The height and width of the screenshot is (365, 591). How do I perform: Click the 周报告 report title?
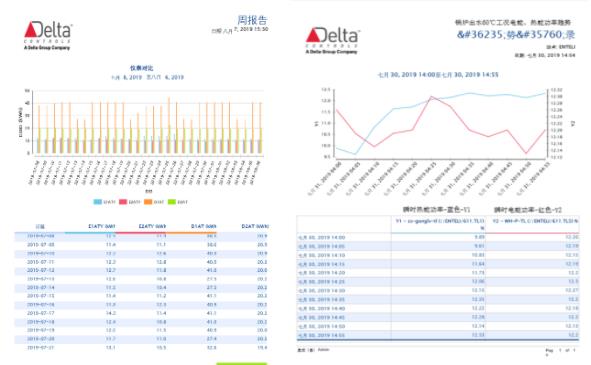tap(252, 20)
